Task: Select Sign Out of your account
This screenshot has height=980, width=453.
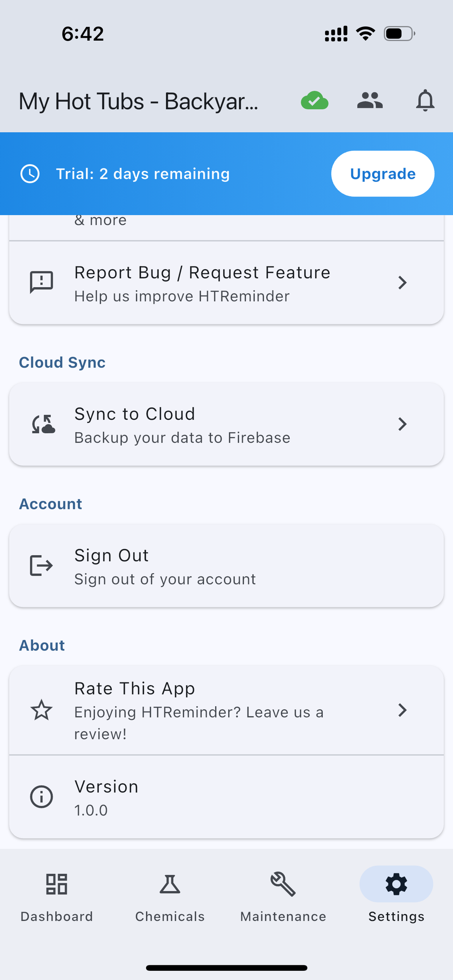Action: coord(226,566)
